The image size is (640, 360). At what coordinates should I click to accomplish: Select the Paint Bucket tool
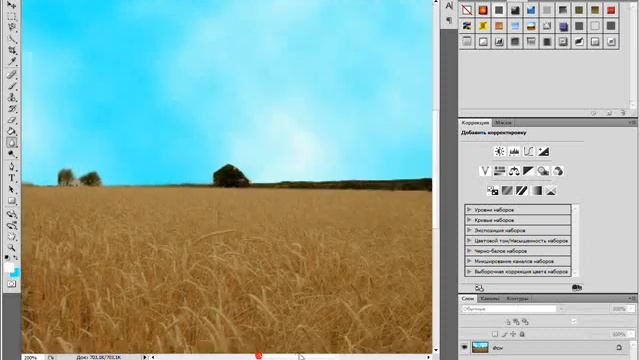pos(12,131)
